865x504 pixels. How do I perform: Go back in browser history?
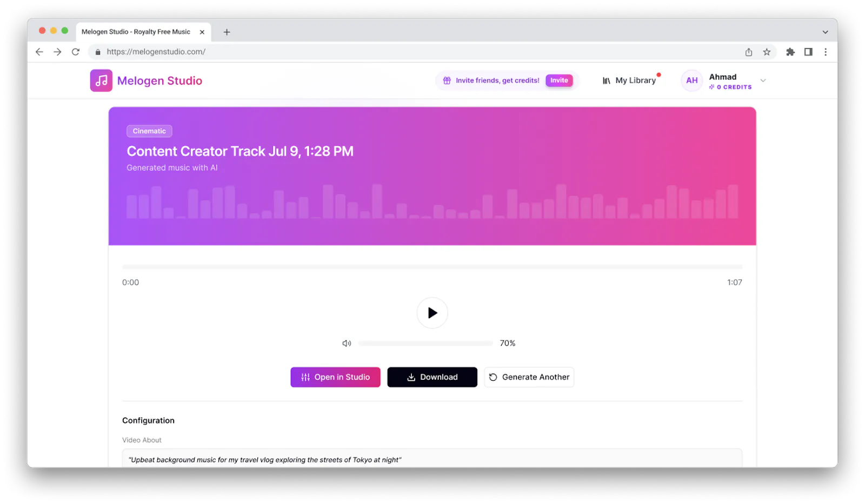(x=39, y=52)
